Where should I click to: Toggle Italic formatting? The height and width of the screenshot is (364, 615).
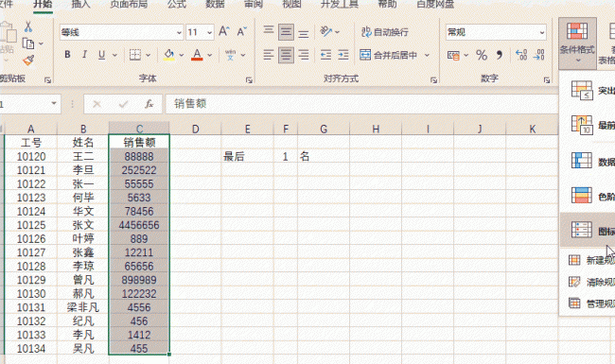[84, 55]
